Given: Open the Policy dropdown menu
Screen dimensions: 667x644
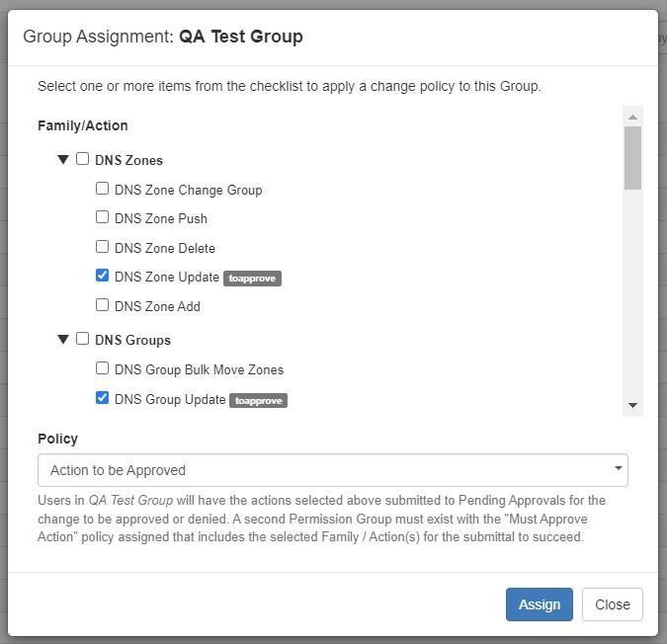Looking at the screenshot, I should coord(332,470).
